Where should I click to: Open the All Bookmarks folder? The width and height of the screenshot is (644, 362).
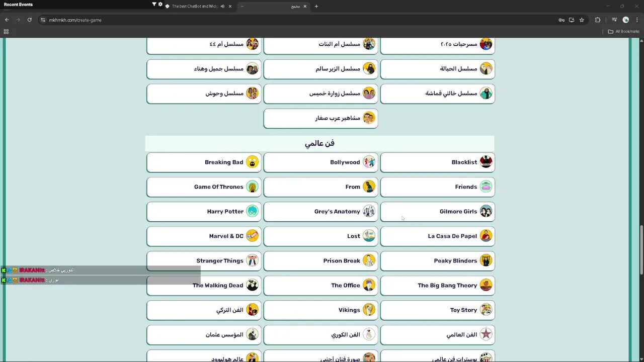(x=624, y=32)
